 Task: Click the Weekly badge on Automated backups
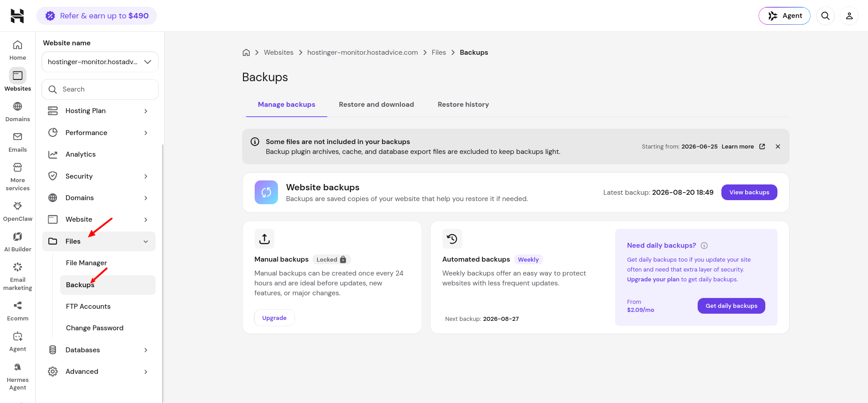click(x=528, y=259)
